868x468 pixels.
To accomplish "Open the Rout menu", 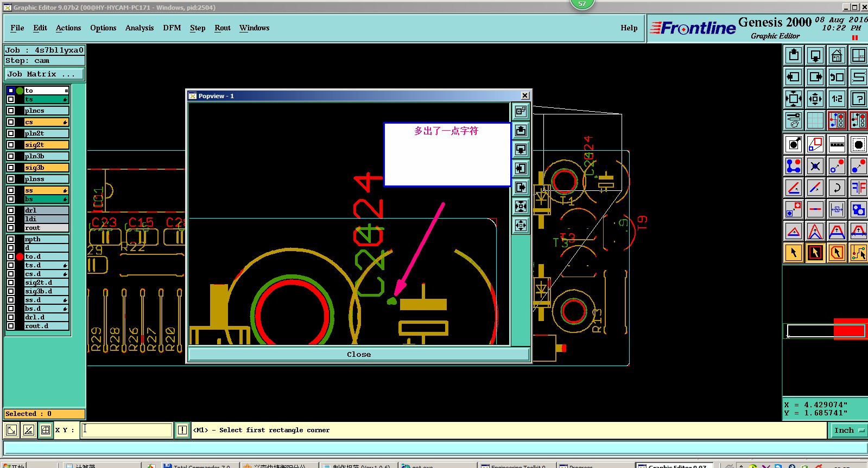I will 222,28.
